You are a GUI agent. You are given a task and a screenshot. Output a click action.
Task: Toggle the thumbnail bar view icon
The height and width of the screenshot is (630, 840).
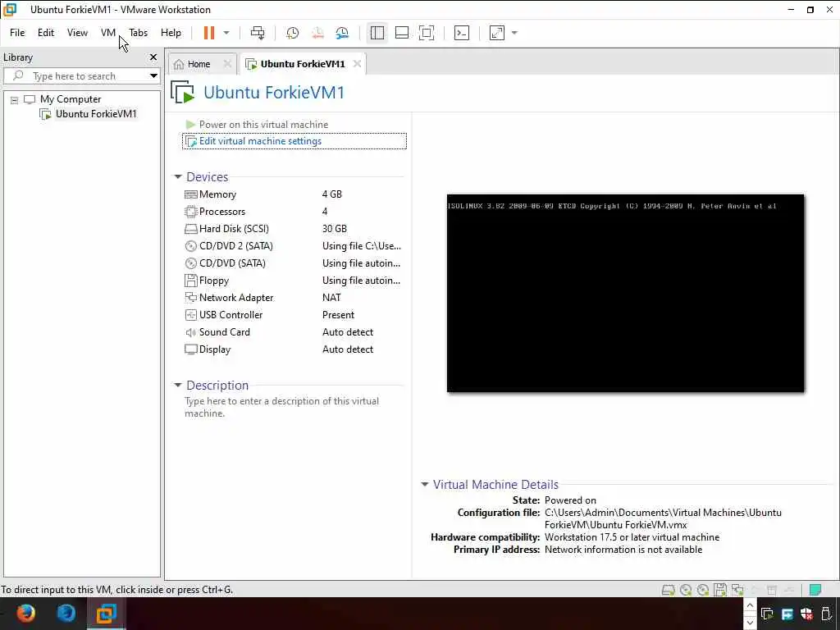[x=402, y=33]
